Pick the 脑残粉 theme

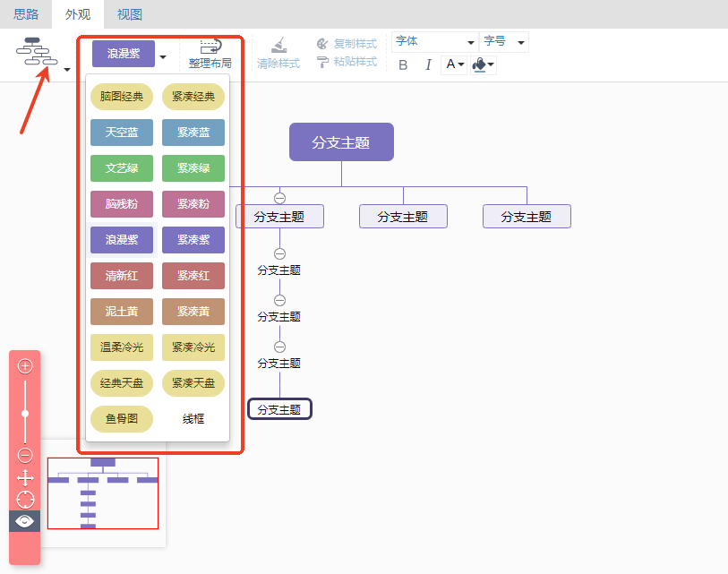(x=122, y=204)
